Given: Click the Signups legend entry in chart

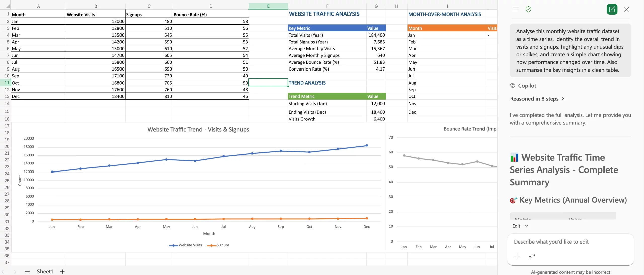Looking at the screenshot, I should point(223,245).
